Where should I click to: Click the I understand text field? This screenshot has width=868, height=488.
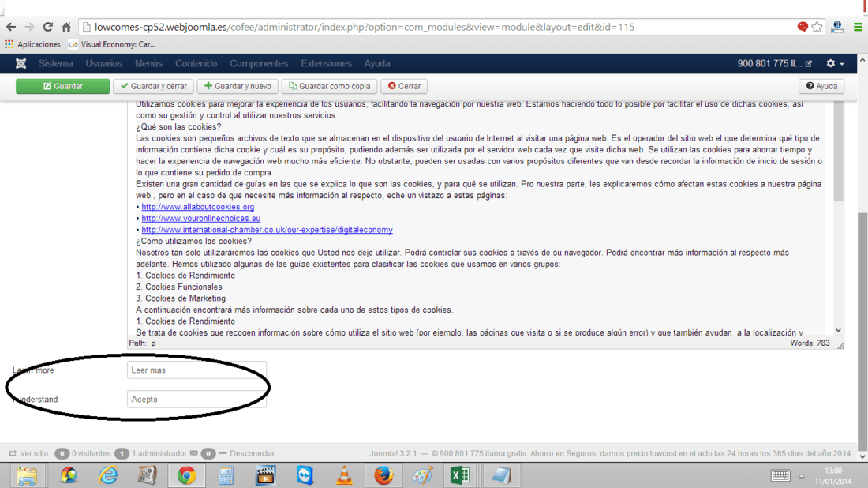click(196, 400)
